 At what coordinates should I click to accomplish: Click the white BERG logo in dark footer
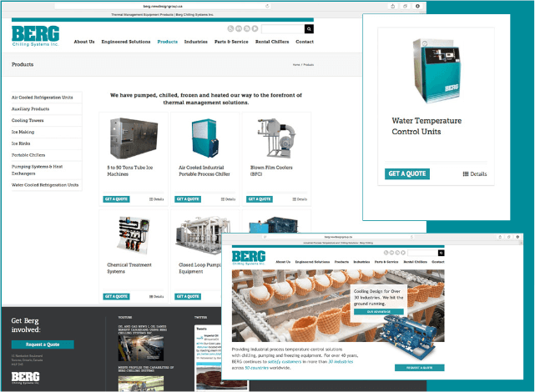26,378
